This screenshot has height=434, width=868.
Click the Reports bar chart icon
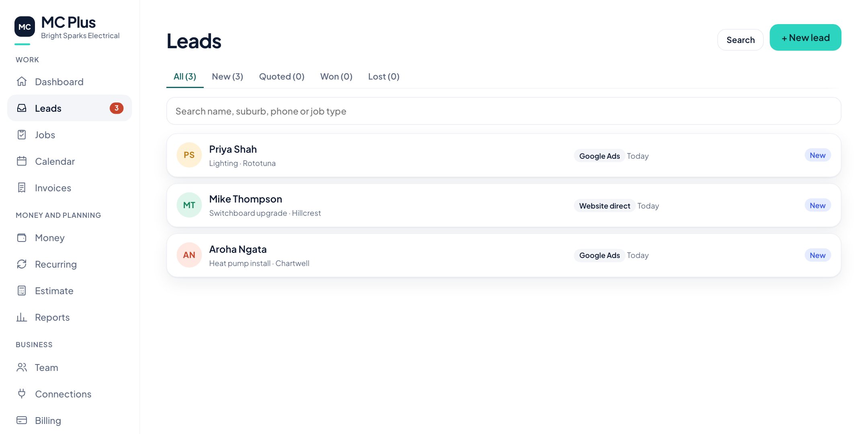pyautogui.click(x=22, y=317)
